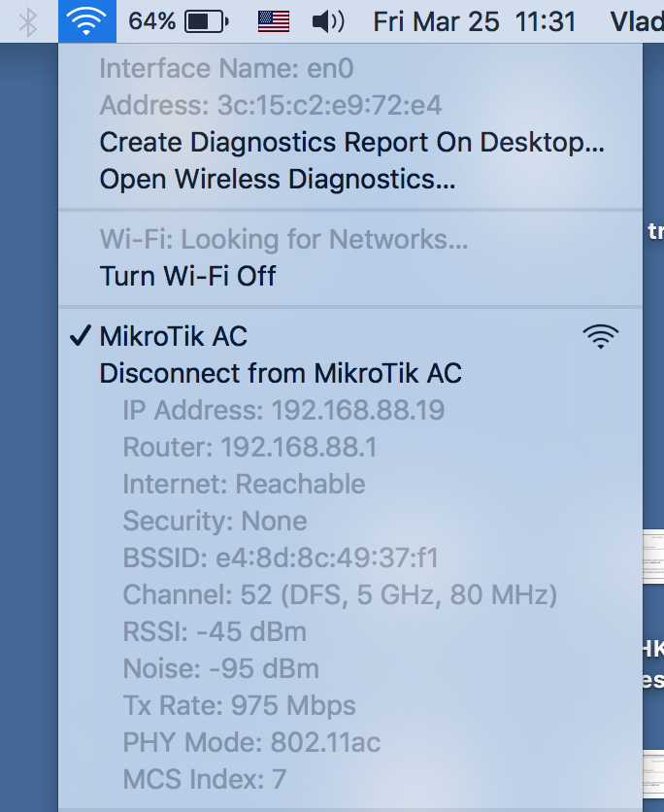Image resolution: width=664 pixels, height=812 pixels.
Task: Click the Router 192.168.88.1 entry
Action: tap(249, 448)
